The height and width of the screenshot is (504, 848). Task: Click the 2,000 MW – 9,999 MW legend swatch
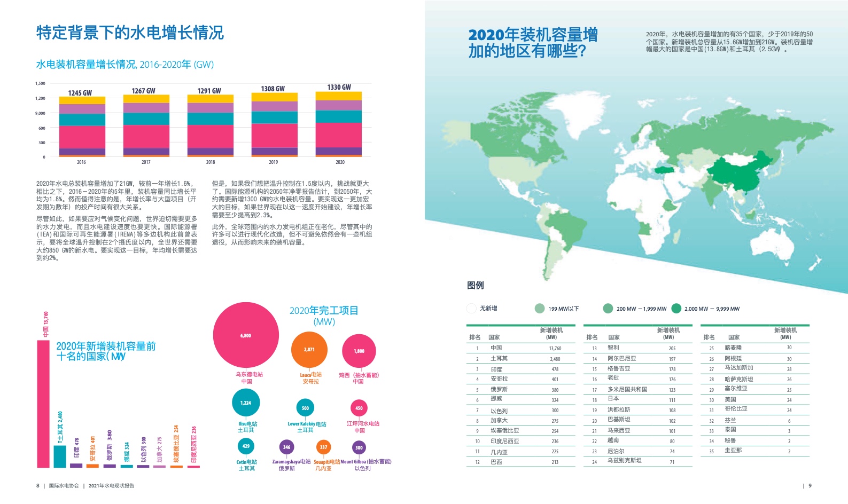(x=676, y=308)
